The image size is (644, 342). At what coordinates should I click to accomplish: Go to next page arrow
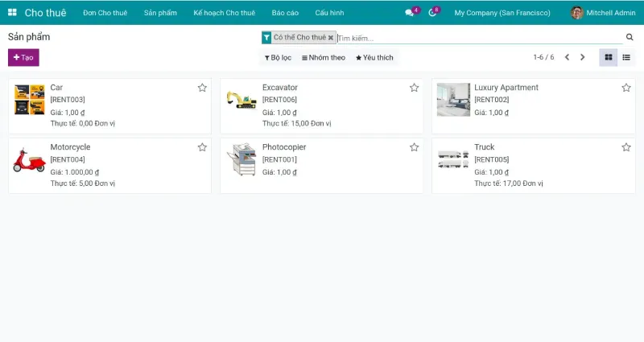pos(583,57)
